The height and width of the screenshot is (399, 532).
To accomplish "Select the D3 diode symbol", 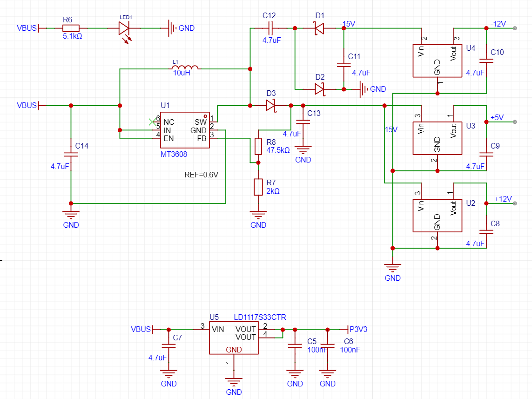I will 271,106.
